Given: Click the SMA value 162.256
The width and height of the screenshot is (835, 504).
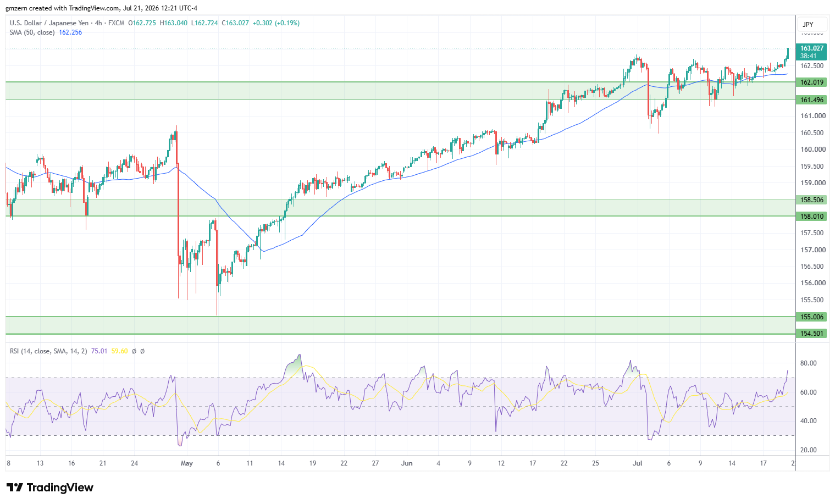Looking at the screenshot, I should coord(70,32).
